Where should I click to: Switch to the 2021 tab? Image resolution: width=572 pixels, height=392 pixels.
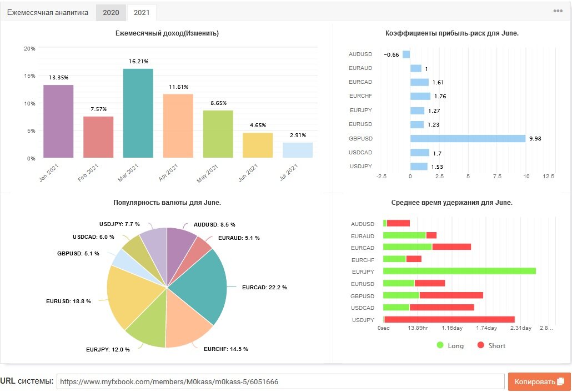point(142,12)
